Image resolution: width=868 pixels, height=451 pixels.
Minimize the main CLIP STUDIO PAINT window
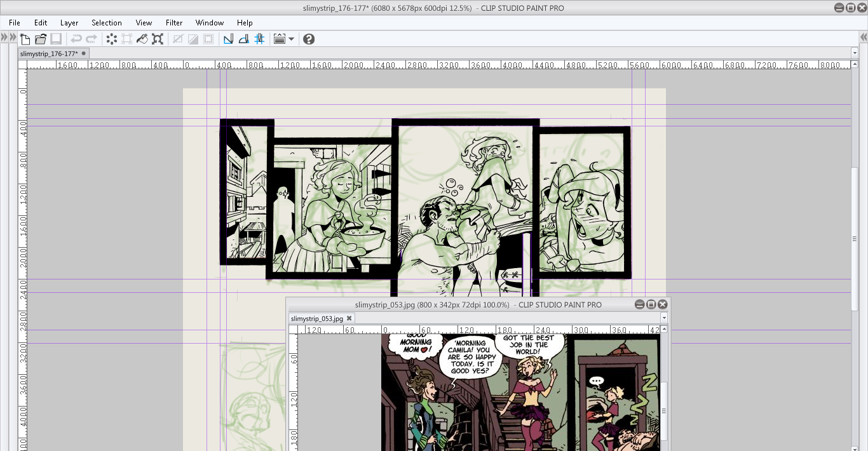point(839,8)
